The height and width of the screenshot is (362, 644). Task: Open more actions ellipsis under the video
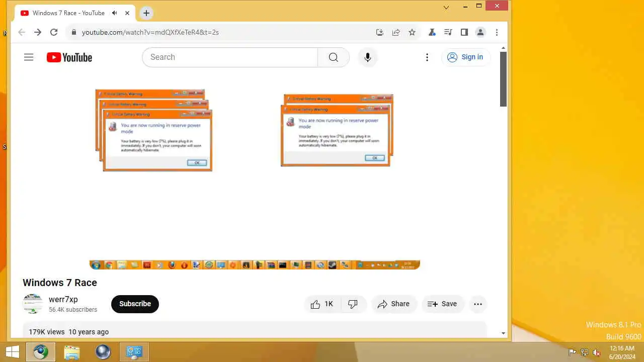(478, 304)
